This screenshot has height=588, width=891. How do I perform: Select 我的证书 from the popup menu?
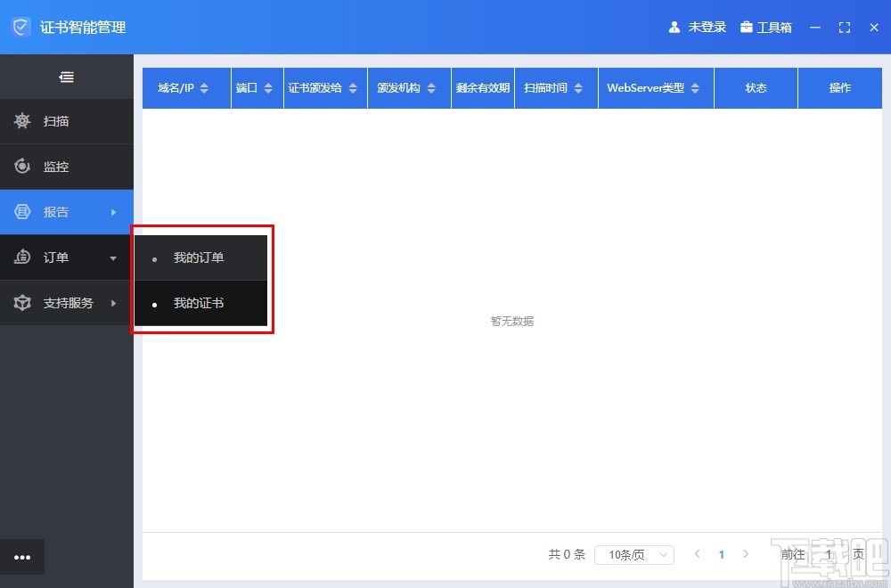click(x=198, y=302)
